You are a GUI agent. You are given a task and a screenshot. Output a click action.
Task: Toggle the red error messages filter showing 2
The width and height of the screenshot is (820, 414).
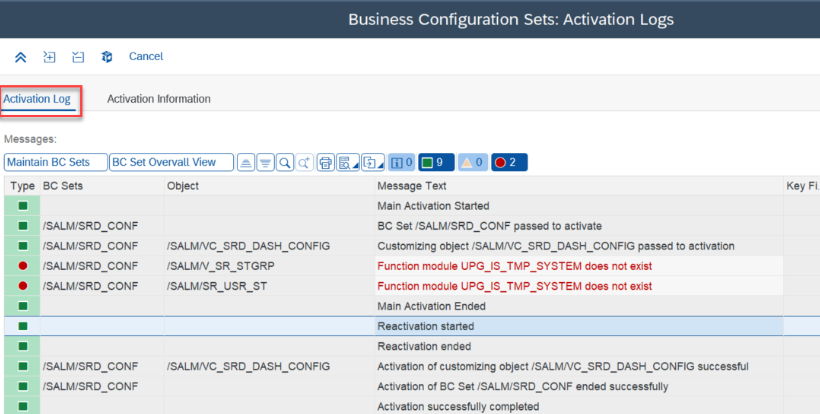[509, 163]
